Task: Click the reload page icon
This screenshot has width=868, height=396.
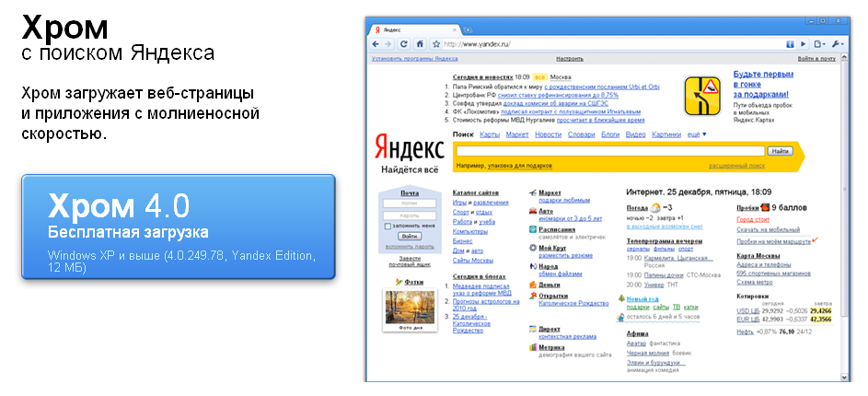Action: 404,43
